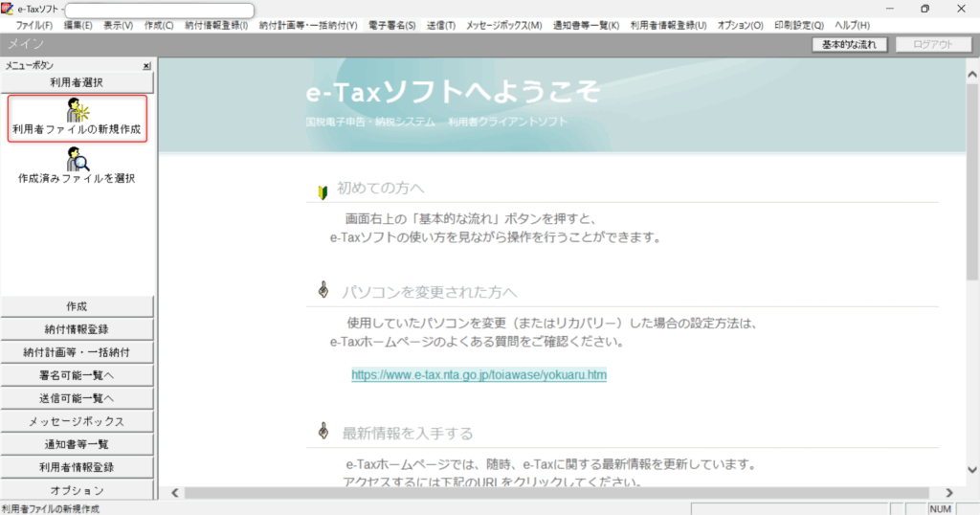This screenshot has height=515, width=980.
Task: Open the 通知書等一覧(K) menu
Action: (x=586, y=26)
